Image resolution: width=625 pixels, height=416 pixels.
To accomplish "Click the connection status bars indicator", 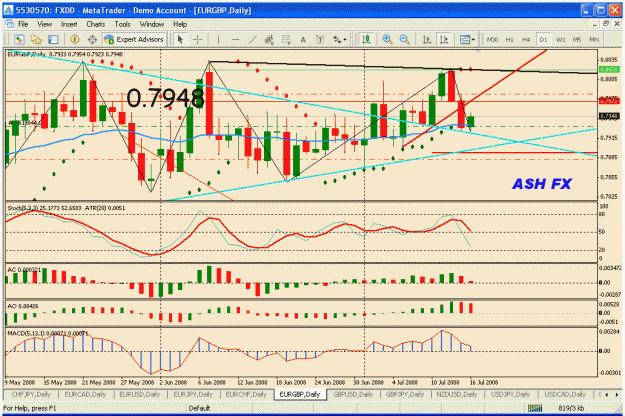I will [535, 408].
